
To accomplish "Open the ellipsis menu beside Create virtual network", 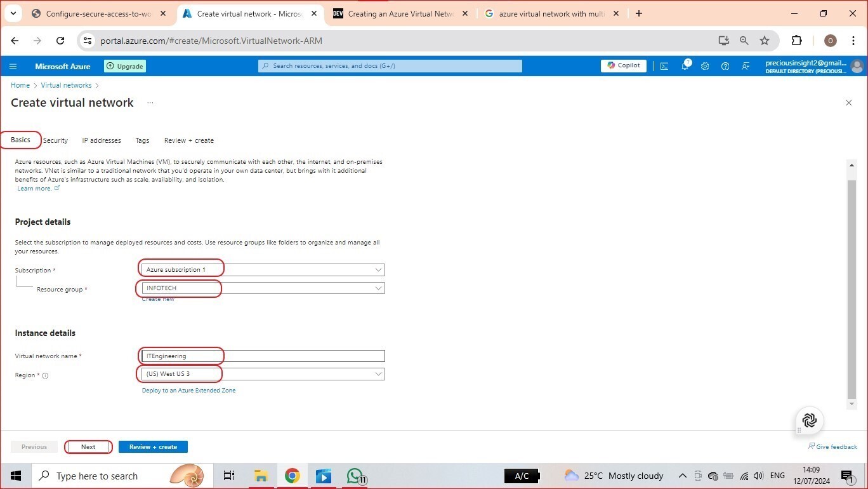I will 150,103.
